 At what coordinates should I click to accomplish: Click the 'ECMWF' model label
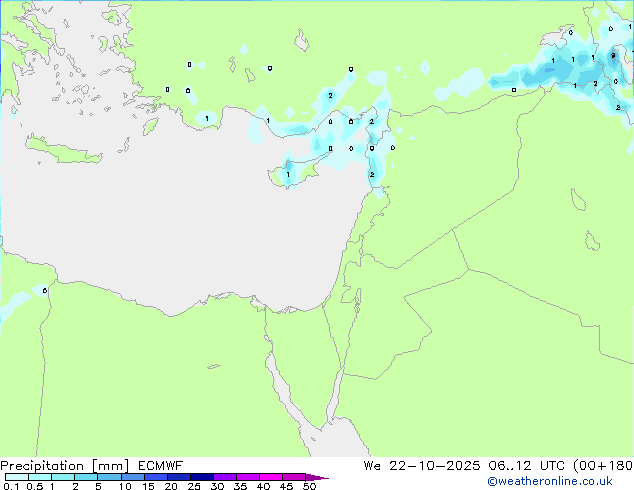[x=160, y=466]
